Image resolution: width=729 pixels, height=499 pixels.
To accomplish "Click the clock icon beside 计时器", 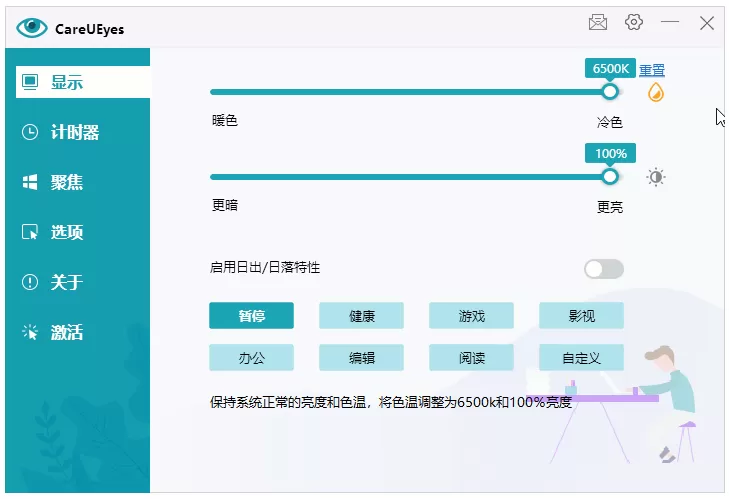I will click(30, 132).
